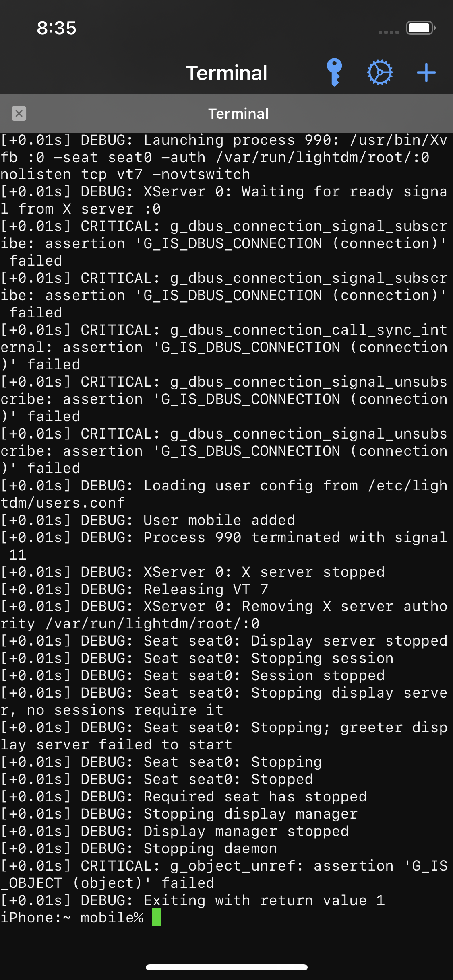Close the Terminal tab with its X button

19,114
